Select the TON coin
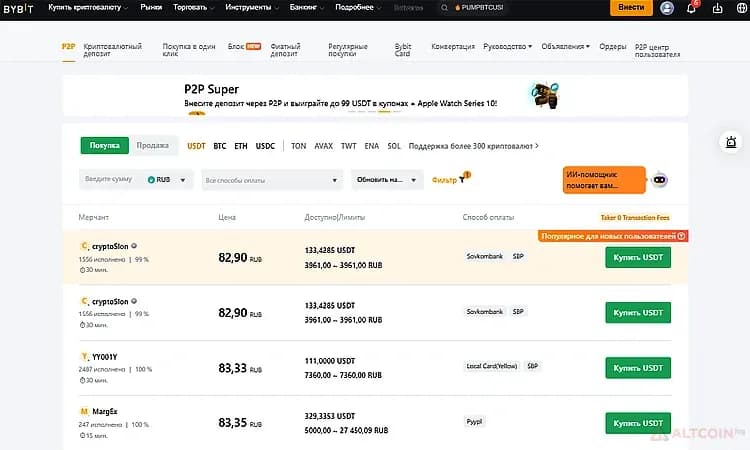Image resolution: width=750 pixels, height=450 pixels. click(298, 146)
